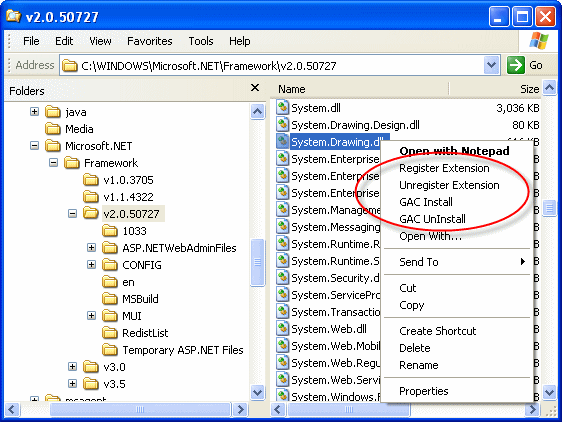Choose Cut from the context menu
Screen dimensions: 562x422
[457, 288]
